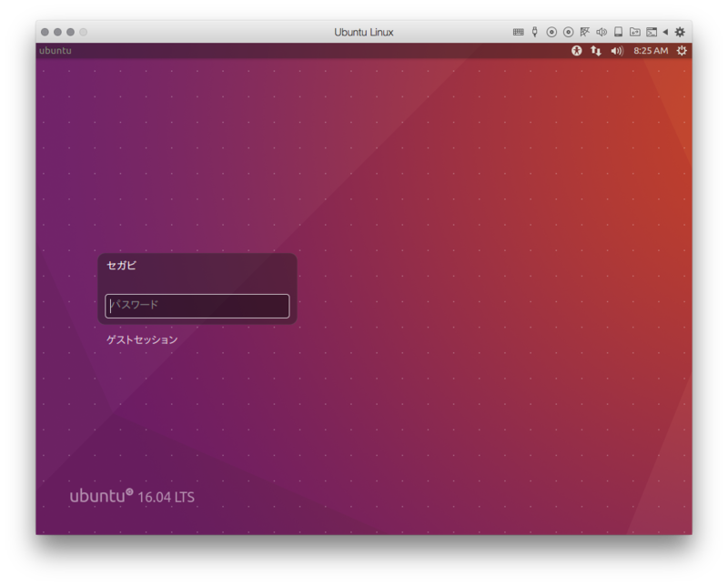Image resolution: width=728 pixels, height=586 pixels.
Task: Maximize the Ubuntu Linux VM window
Action: 71,32
